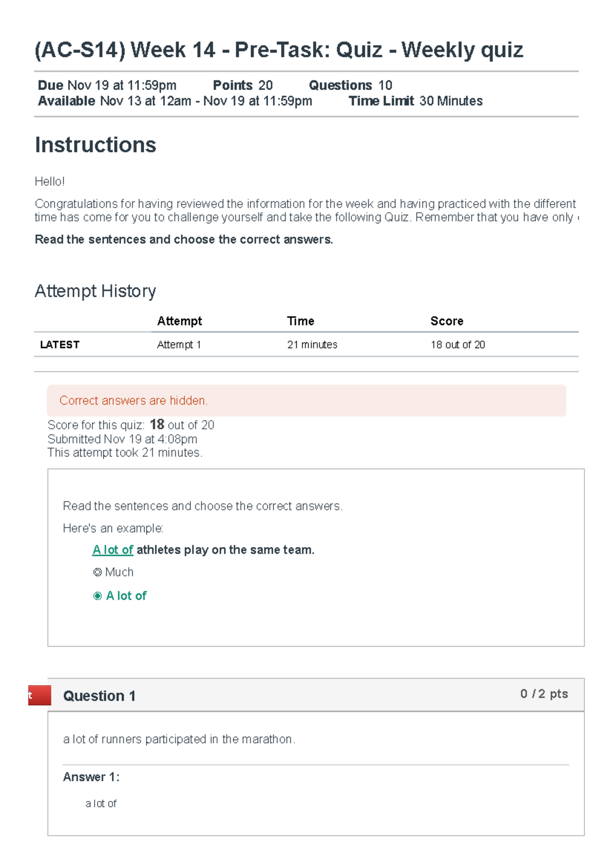The width and height of the screenshot is (613, 868).
Task: Click the "Time Limit 30 Minutes" text
Action: tap(415, 101)
